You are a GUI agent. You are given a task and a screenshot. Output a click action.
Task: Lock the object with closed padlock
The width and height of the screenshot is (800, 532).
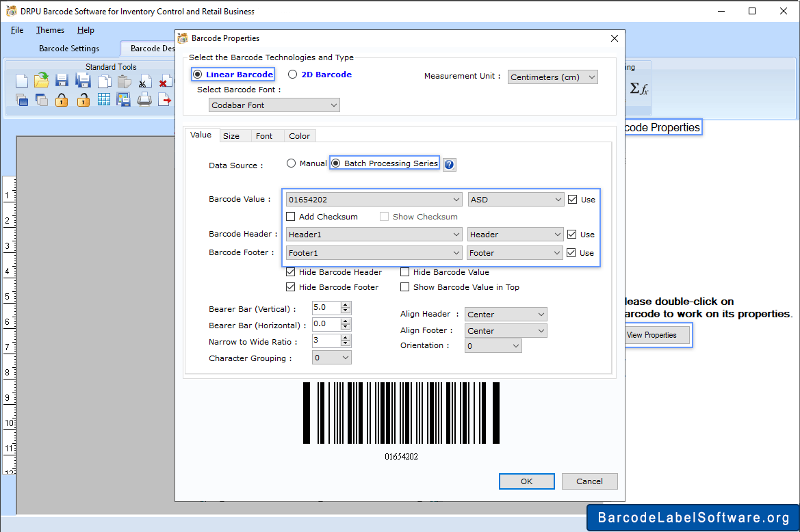62,99
